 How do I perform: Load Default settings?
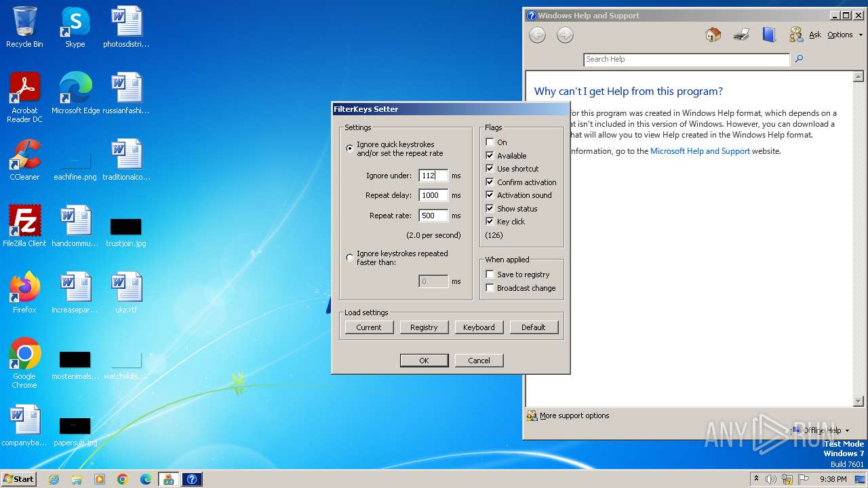[534, 327]
